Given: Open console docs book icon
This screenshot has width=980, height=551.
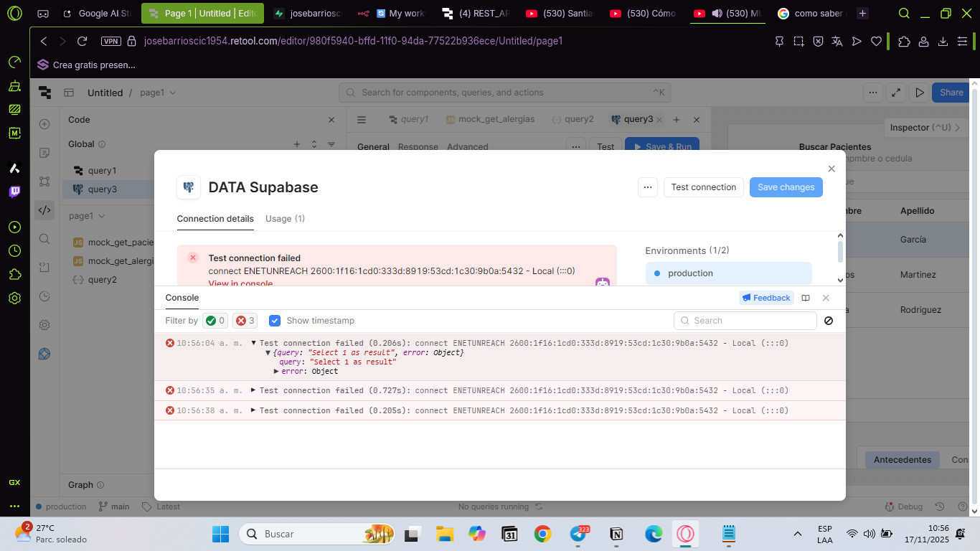Looking at the screenshot, I should tap(806, 298).
